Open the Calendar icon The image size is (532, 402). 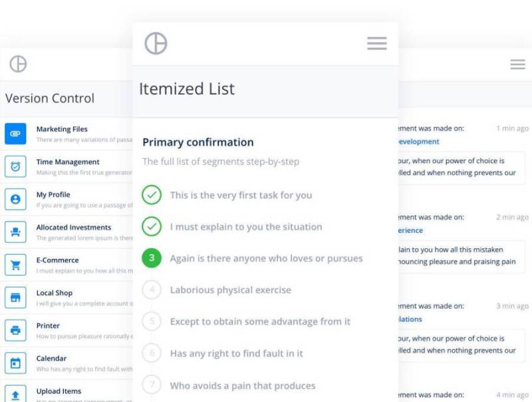click(x=15, y=363)
